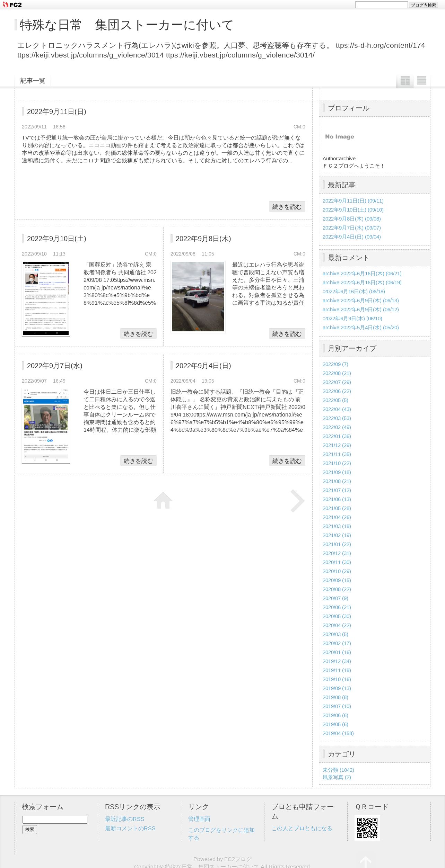Open category 未分類 (1042)
The image size is (445, 868).
pos(338,770)
